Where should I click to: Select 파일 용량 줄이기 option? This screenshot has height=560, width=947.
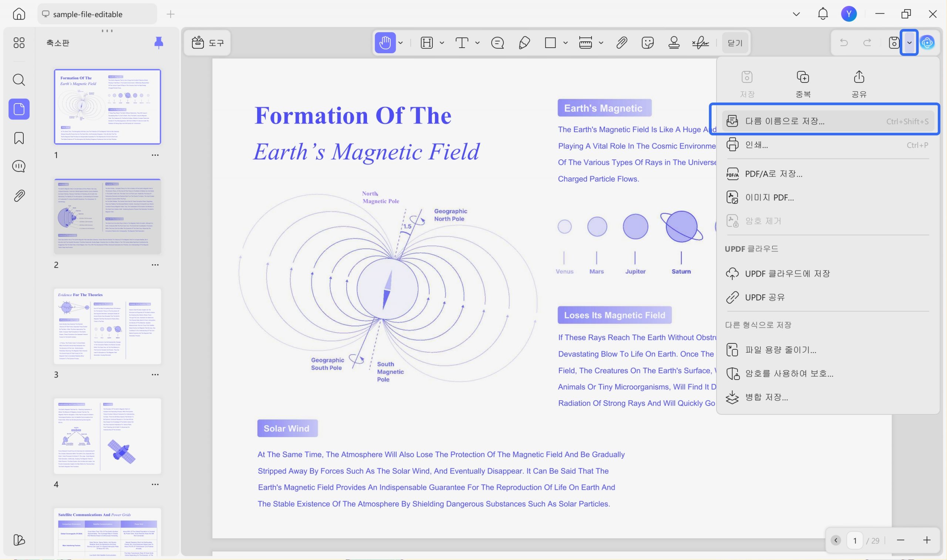pyautogui.click(x=781, y=350)
